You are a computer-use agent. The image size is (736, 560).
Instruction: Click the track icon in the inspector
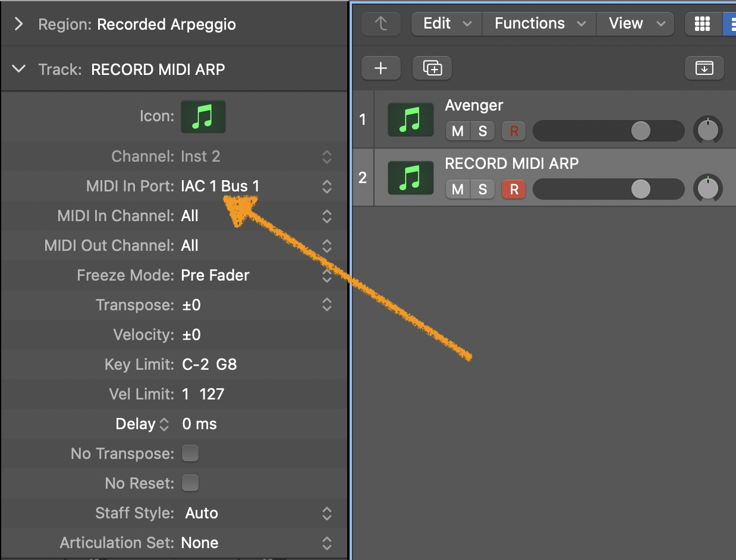pyautogui.click(x=203, y=117)
